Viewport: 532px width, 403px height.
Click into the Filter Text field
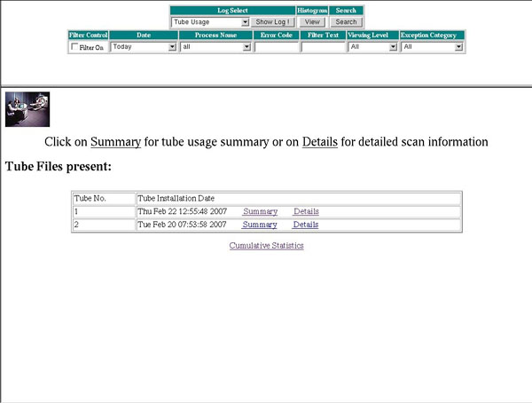pos(323,47)
